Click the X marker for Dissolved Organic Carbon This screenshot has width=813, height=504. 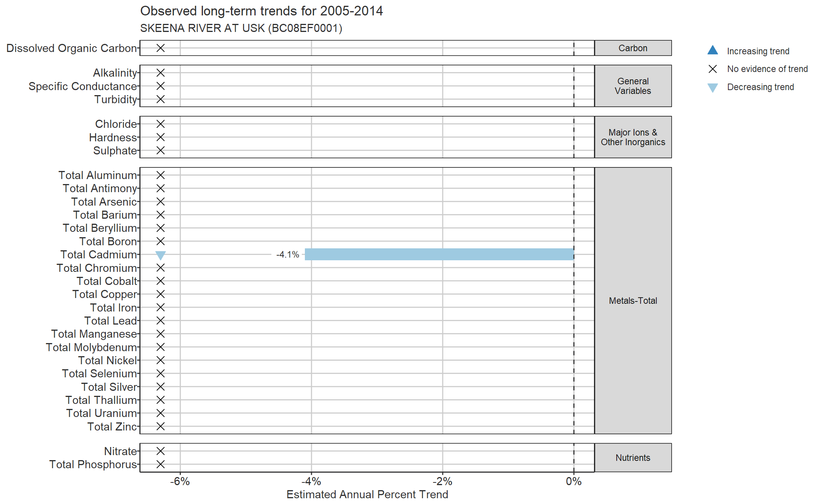click(x=161, y=48)
